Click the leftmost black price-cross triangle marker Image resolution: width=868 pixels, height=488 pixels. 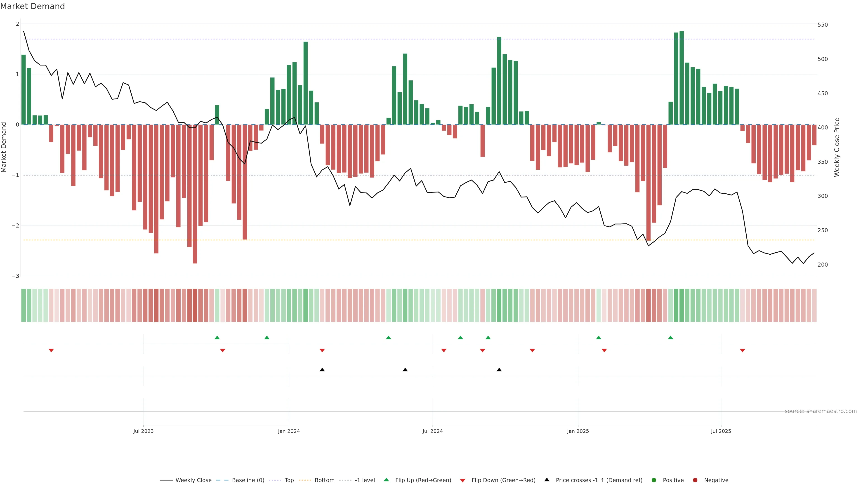(322, 370)
